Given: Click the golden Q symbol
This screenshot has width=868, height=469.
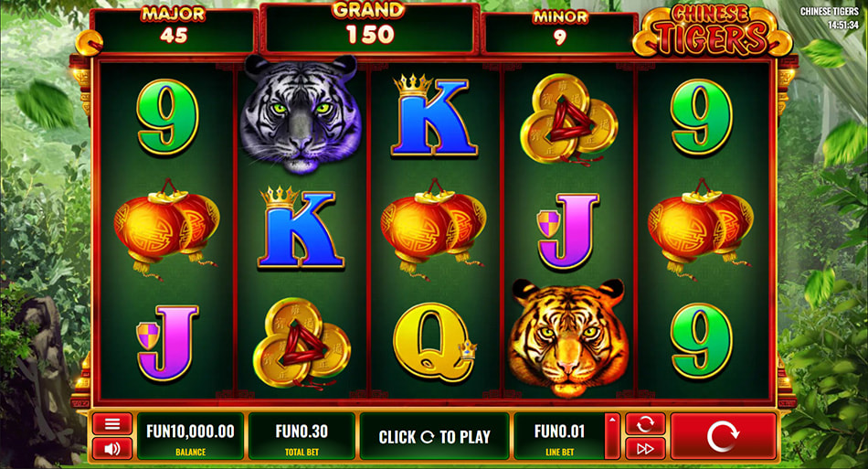Looking at the screenshot, I should [435, 342].
